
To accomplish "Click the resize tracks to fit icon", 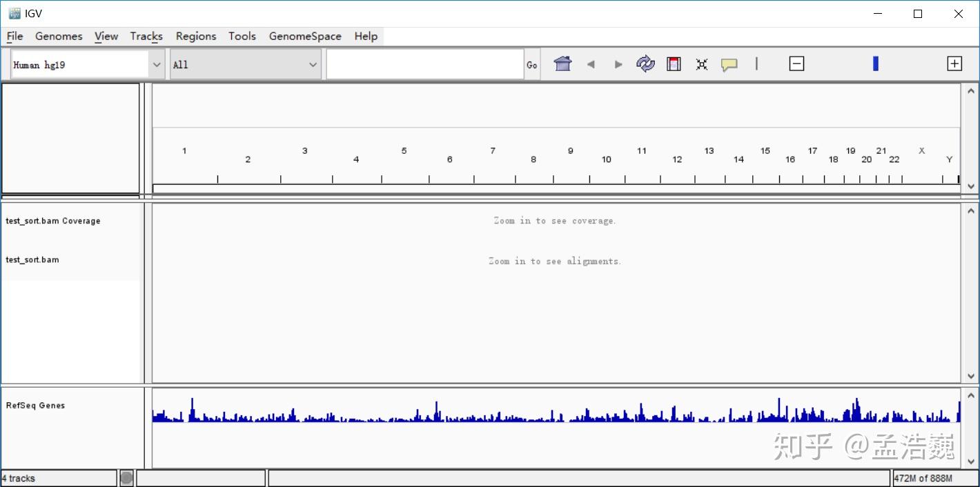I will [701, 63].
